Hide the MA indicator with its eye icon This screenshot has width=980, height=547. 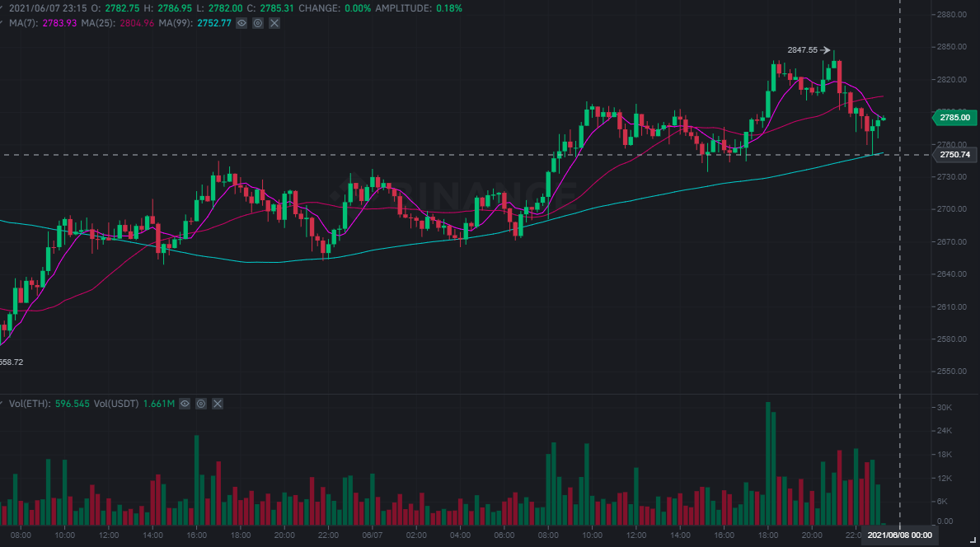pos(241,23)
